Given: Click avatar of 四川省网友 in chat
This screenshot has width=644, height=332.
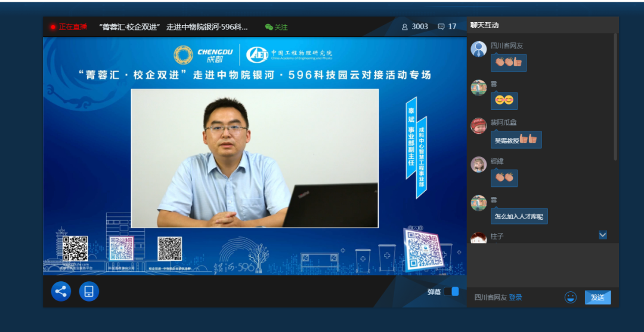Looking at the screenshot, I should (x=478, y=49).
